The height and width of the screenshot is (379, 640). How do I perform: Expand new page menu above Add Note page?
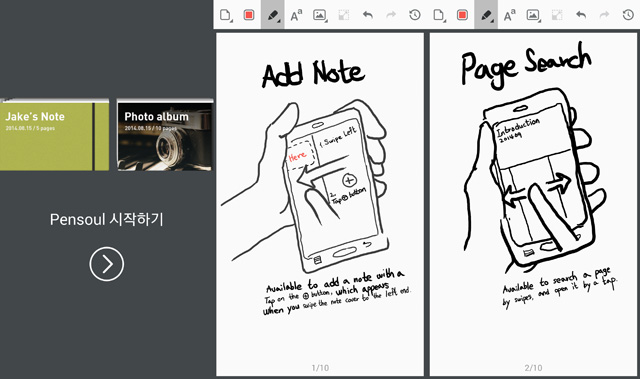[x=226, y=15]
